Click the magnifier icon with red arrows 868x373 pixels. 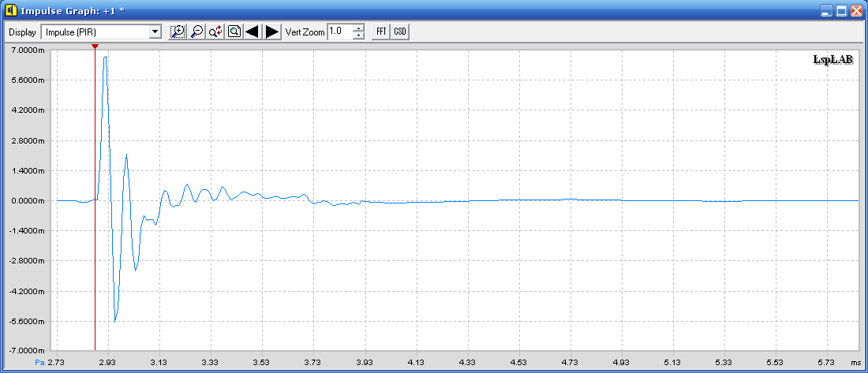point(215,32)
